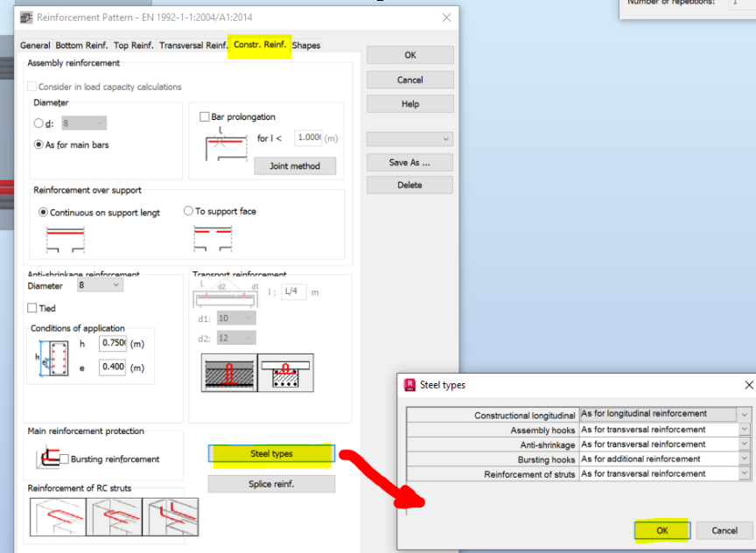Click the h value input field
This screenshot has height=553, width=756.
113,343
